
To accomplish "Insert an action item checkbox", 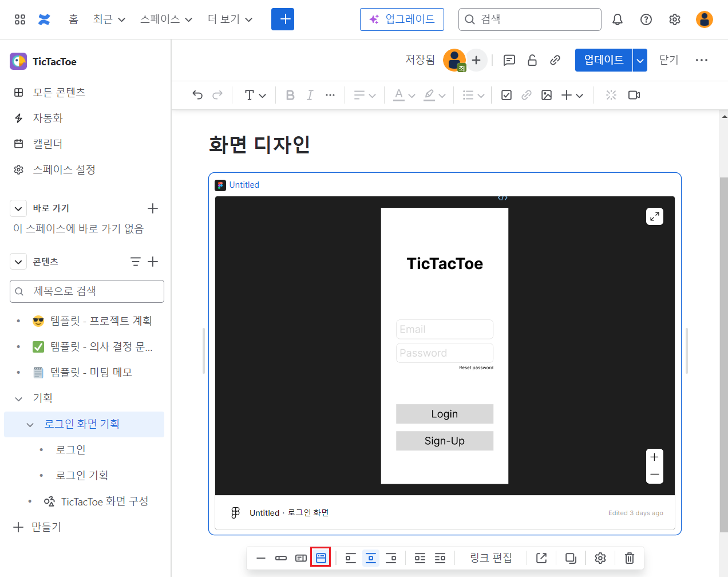I will [507, 95].
